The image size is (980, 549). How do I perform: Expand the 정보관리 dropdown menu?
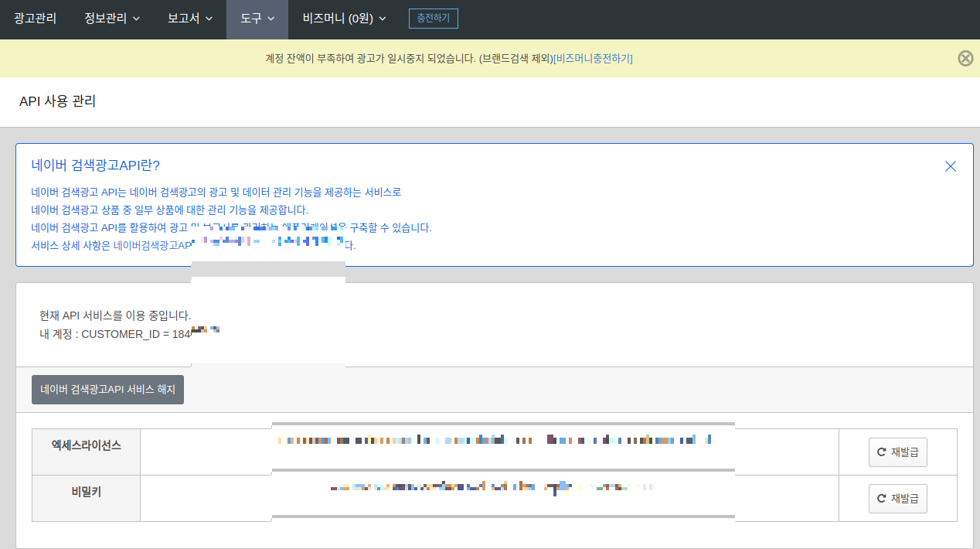(112, 19)
